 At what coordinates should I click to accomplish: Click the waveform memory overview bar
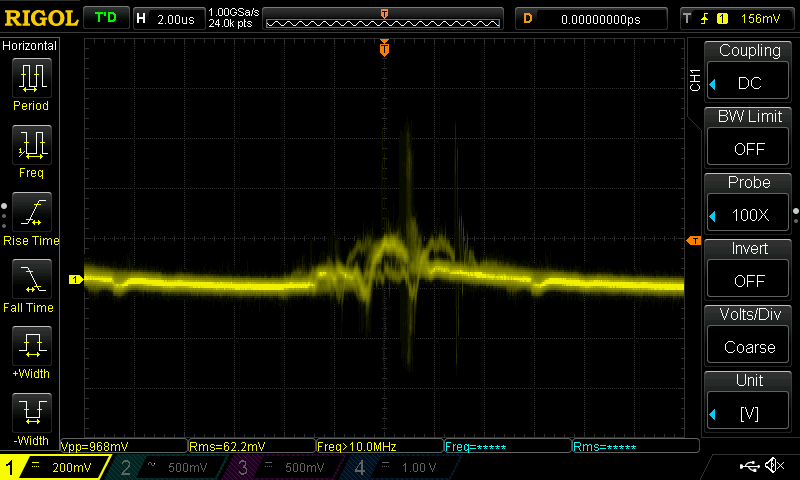(x=383, y=19)
